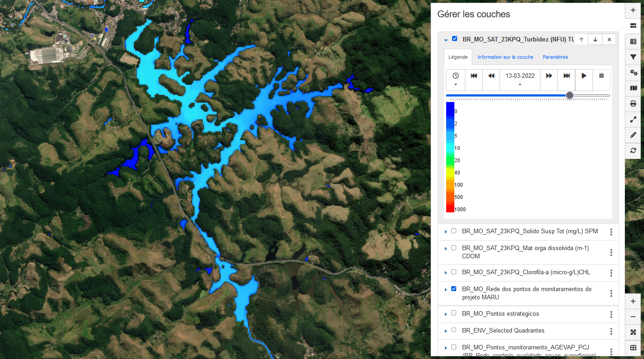
Task: Uncheck the BR_MO_SAT_23KPQ_Turbidez layer checkbox
Action: pos(454,39)
